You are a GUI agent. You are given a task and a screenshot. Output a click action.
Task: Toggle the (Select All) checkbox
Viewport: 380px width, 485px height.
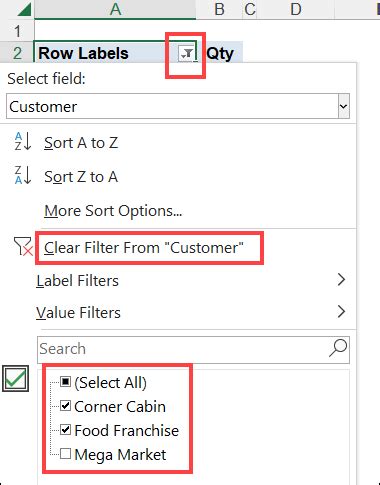tap(65, 382)
